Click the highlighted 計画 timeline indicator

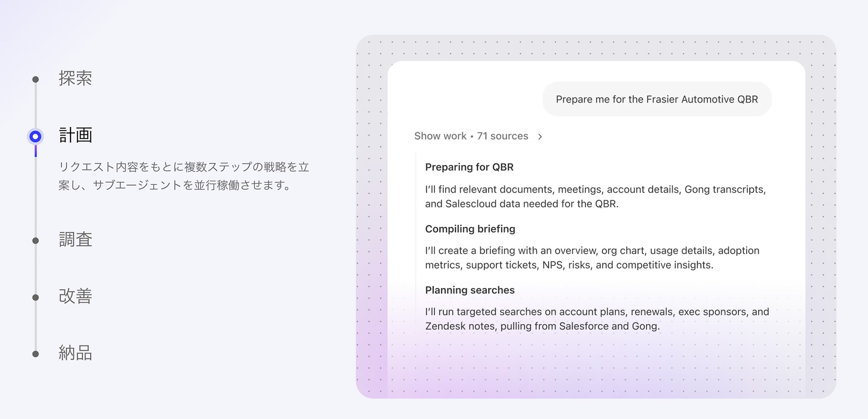(x=35, y=136)
